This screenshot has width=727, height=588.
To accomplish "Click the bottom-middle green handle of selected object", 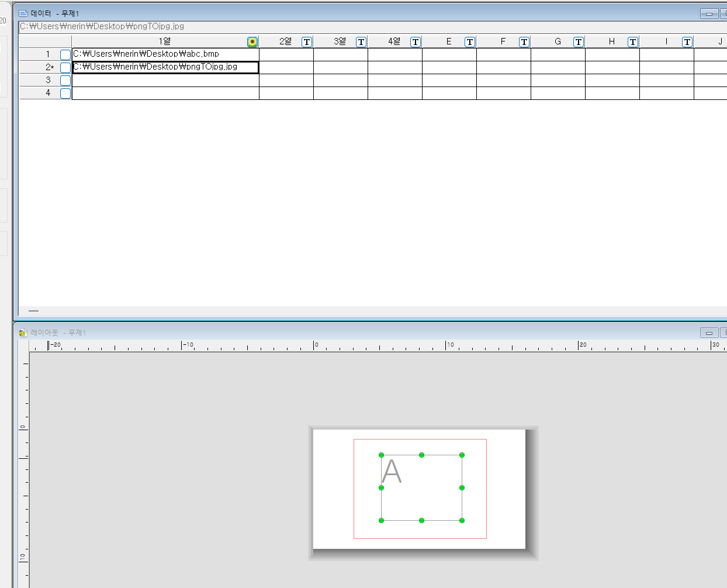I will [421, 520].
